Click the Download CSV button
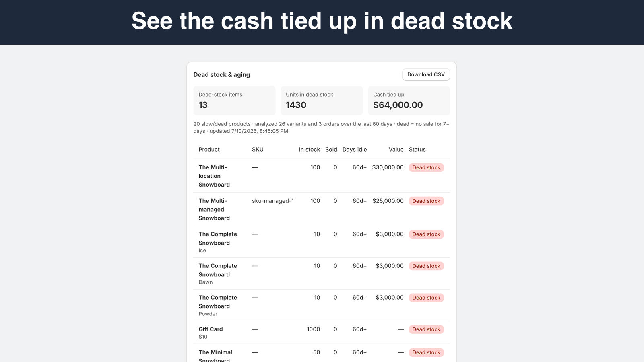Viewport: 644px width, 362px height. 426,74
